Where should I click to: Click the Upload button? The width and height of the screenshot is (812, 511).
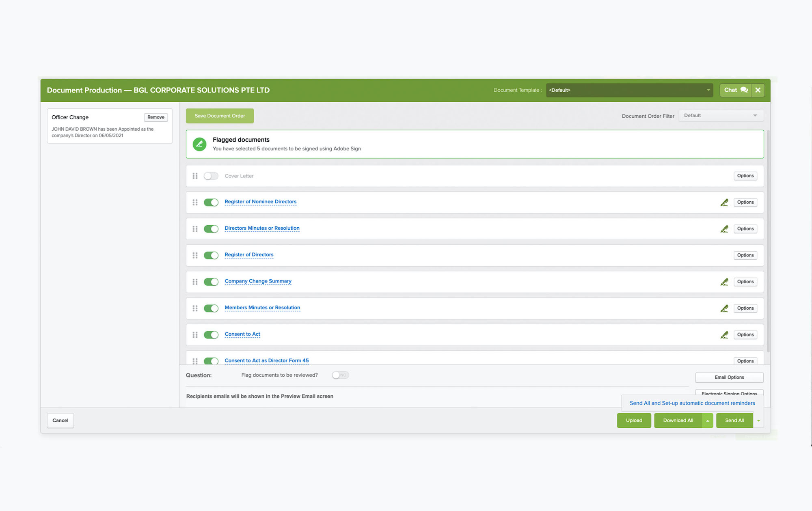634,420
